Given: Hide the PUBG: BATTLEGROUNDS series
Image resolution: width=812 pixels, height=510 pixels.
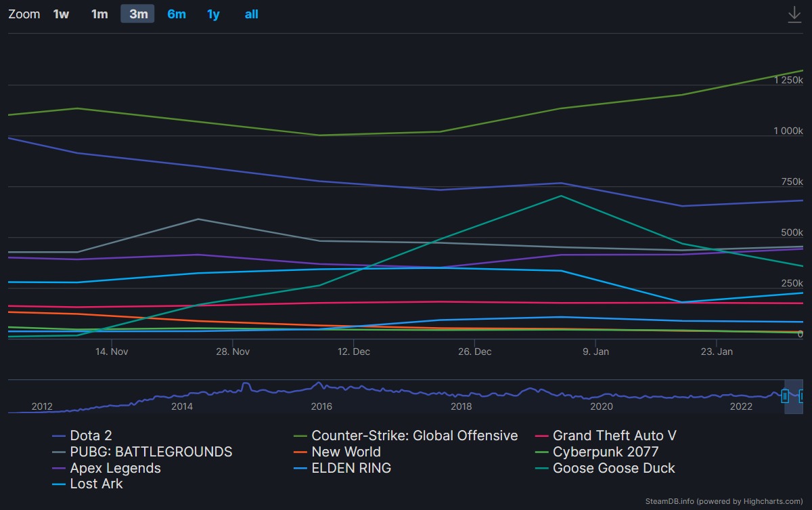Looking at the screenshot, I should click(142, 452).
